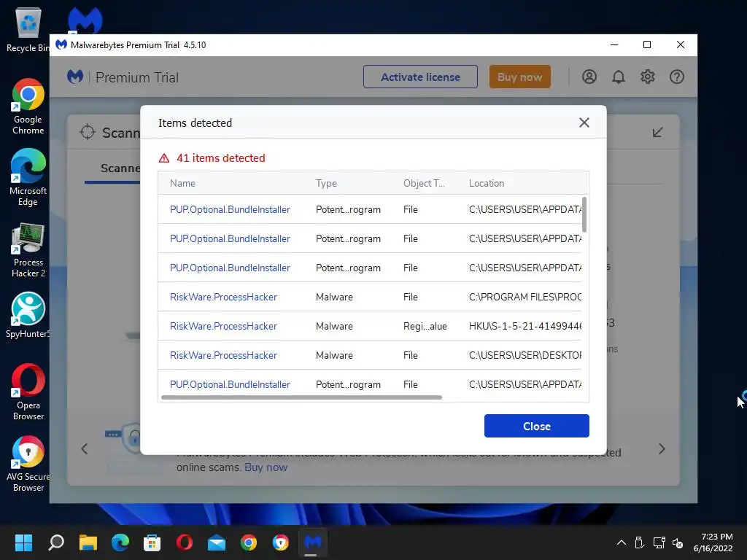
Task: Click the C:\PROGRAM FILES location cell
Action: (x=525, y=297)
